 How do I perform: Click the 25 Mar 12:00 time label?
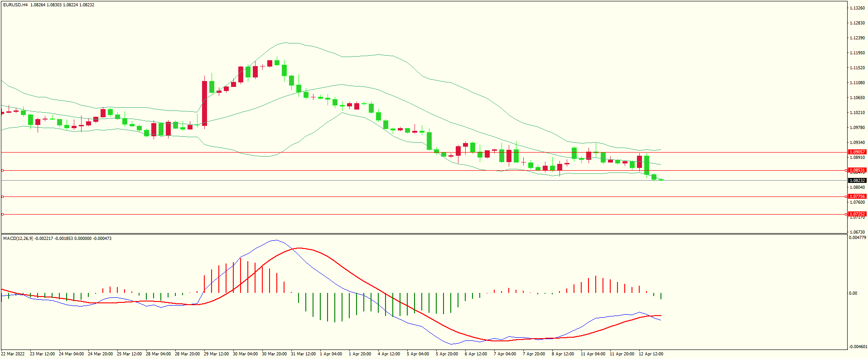coord(129,354)
